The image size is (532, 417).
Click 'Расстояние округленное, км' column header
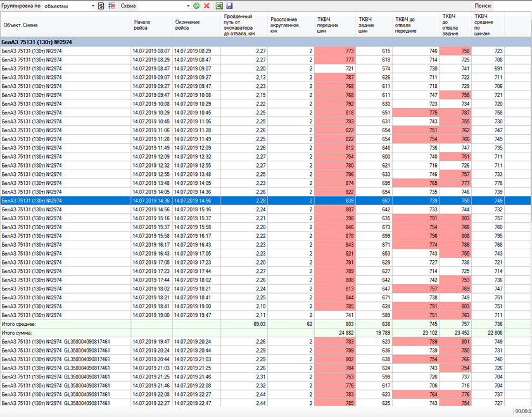[290, 25]
